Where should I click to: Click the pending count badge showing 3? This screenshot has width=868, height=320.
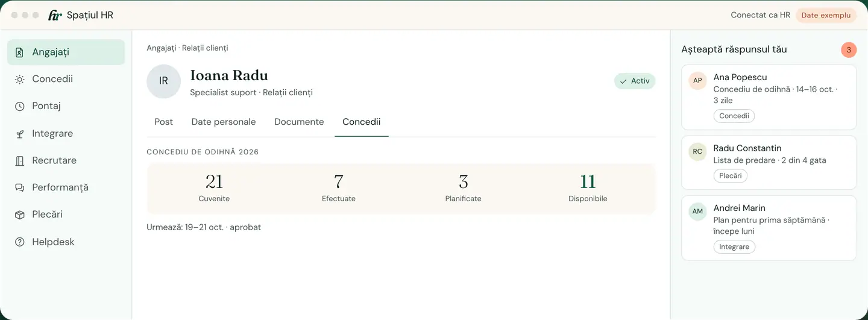pyautogui.click(x=849, y=49)
